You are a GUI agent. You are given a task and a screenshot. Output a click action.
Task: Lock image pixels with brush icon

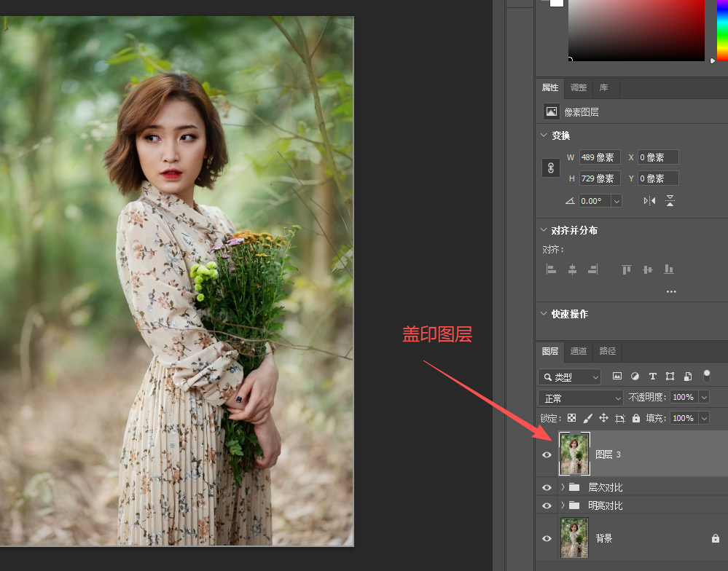pos(588,418)
